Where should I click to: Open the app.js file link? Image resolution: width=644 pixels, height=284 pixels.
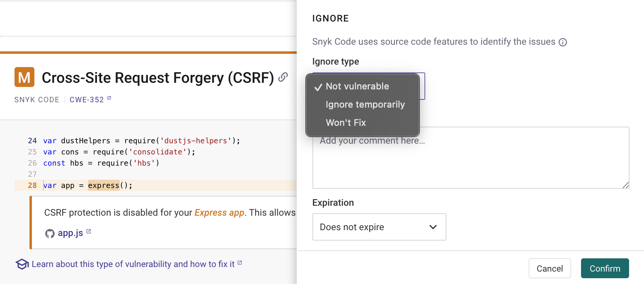[70, 233]
